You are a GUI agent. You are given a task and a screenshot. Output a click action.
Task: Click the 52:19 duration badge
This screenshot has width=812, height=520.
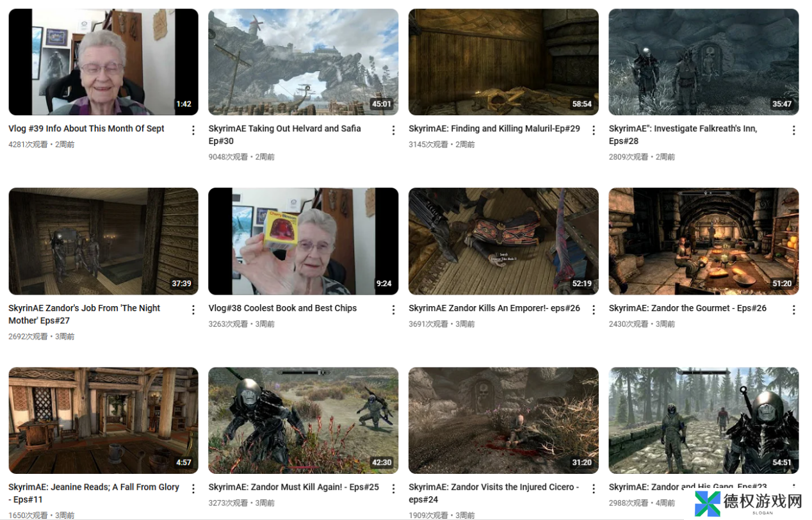pos(582,283)
